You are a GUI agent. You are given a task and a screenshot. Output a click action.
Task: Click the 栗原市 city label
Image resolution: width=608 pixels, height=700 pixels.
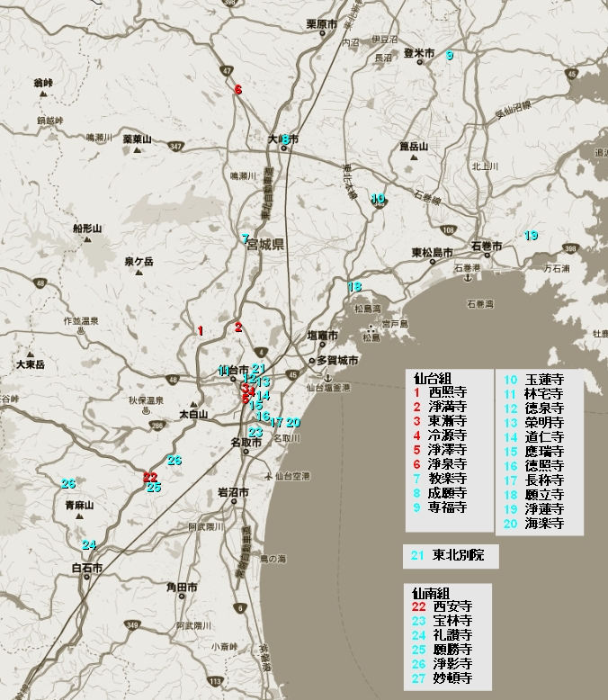point(321,24)
